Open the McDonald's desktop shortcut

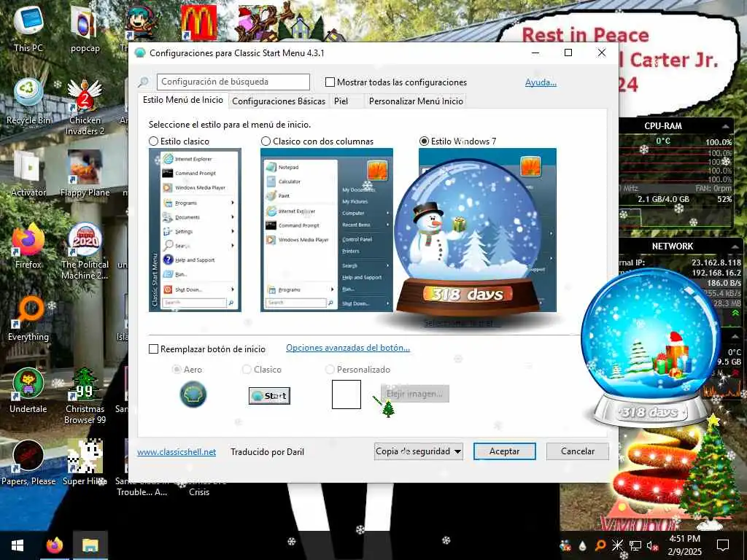[198, 23]
